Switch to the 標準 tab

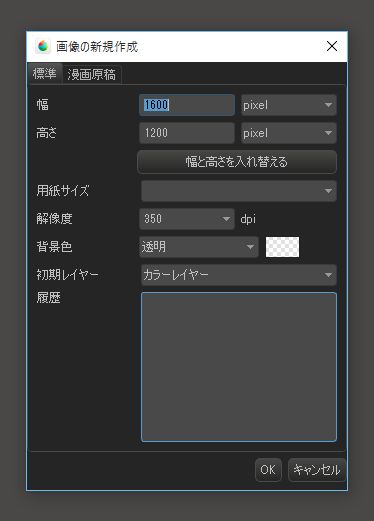(x=45, y=73)
